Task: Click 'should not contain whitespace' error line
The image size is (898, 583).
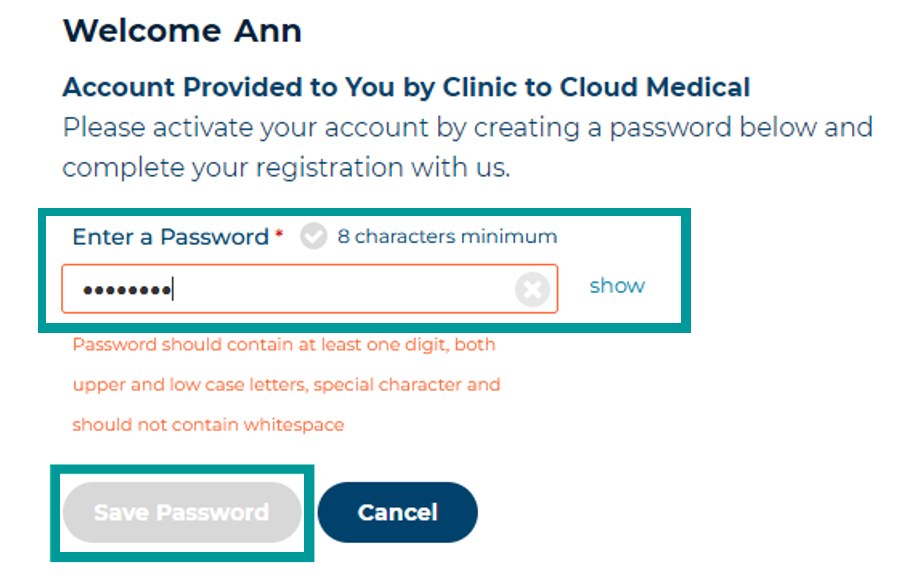Action: pos(208,424)
